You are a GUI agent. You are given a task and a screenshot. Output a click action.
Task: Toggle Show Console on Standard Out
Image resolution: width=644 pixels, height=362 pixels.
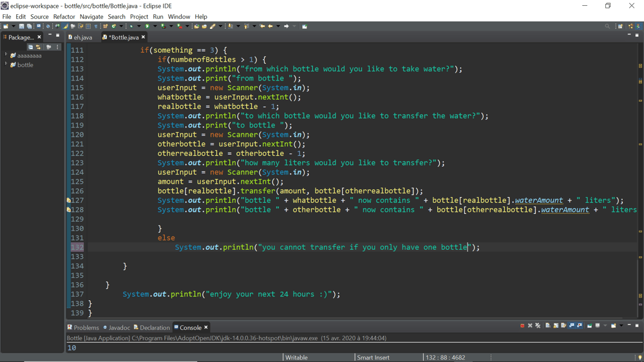571,326
